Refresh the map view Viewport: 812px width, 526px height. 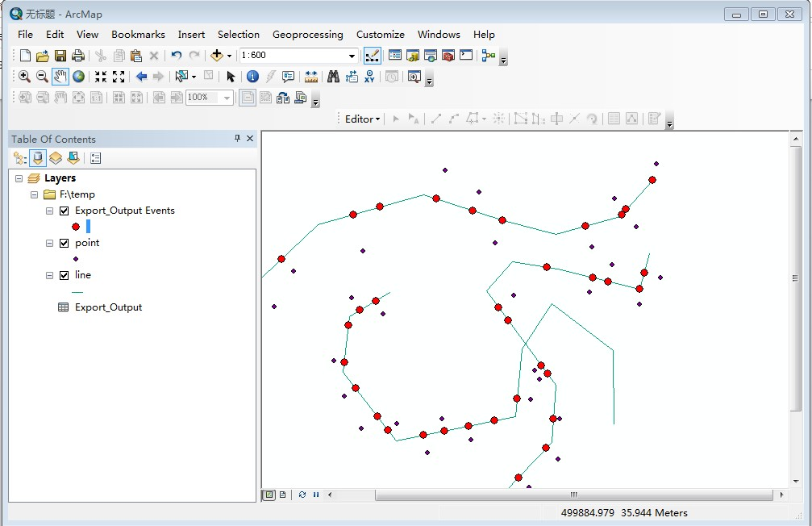pos(302,495)
